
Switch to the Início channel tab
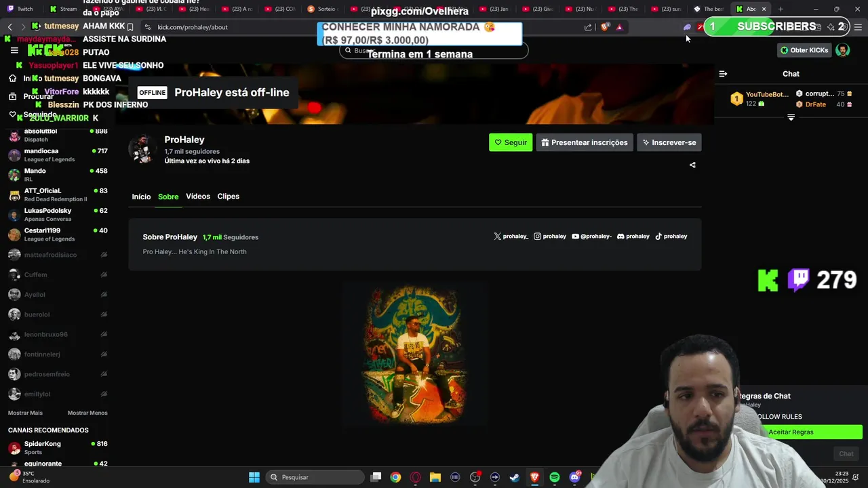(x=141, y=197)
